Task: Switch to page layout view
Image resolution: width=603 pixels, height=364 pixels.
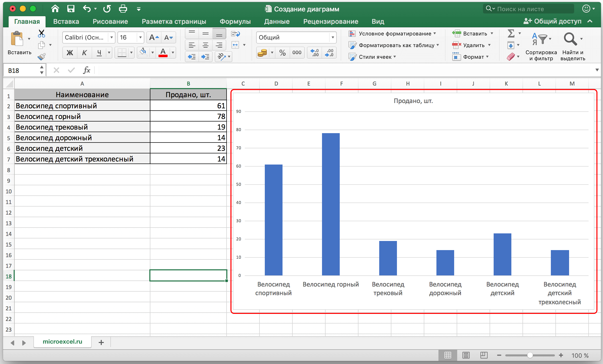Action: click(x=466, y=355)
